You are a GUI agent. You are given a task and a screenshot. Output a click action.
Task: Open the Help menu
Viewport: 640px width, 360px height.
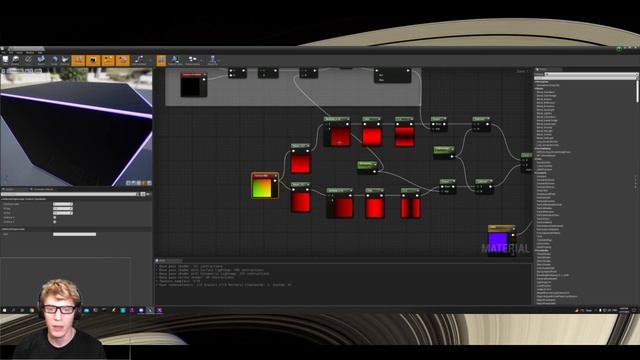40,53
